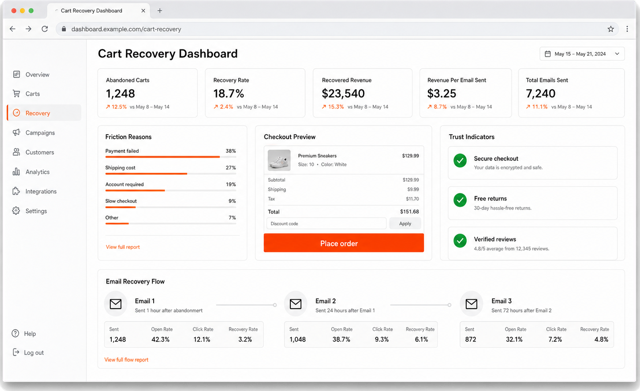Close the Cart Recovery Dashboard tab
Image resolution: width=640 pixels, height=391 pixels.
pyautogui.click(x=143, y=11)
